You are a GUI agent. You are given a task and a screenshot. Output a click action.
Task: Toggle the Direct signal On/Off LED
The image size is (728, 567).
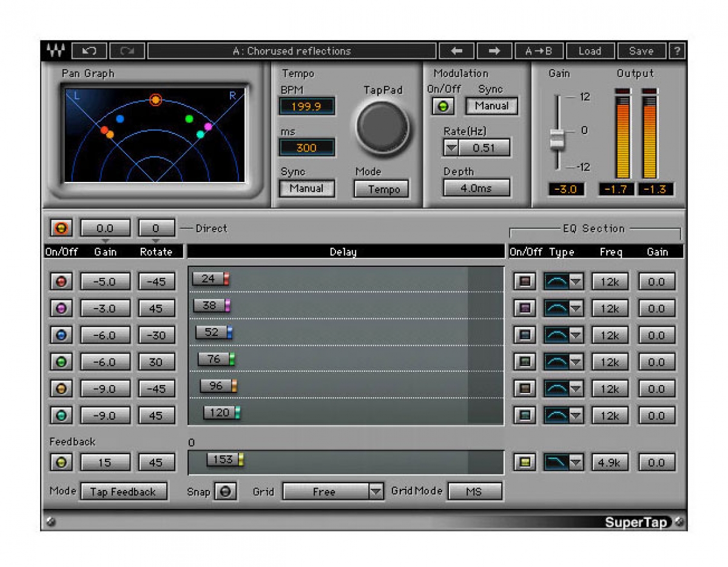61,228
